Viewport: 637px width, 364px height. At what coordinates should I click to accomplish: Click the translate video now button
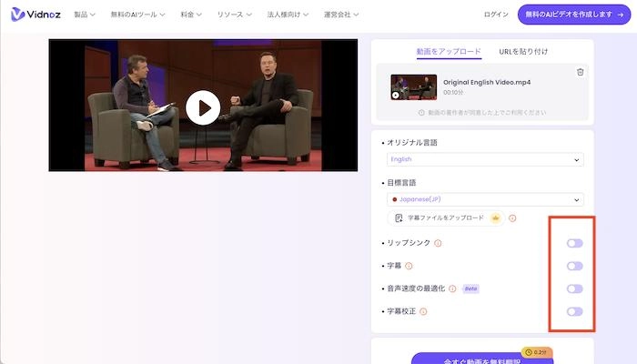(482, 359)
